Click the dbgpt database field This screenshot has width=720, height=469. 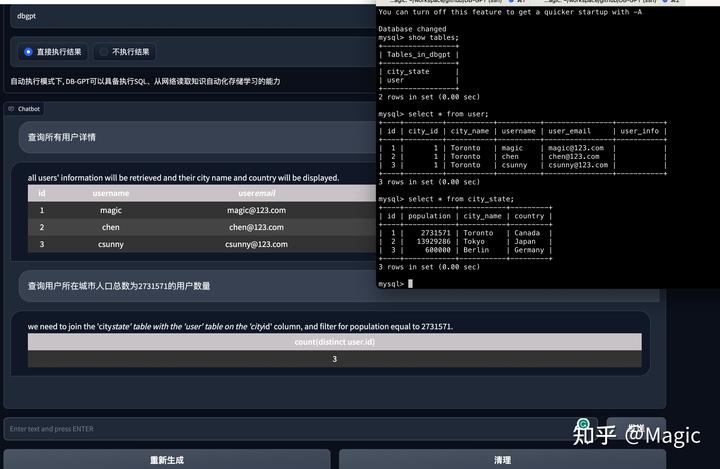coord(193,16)
